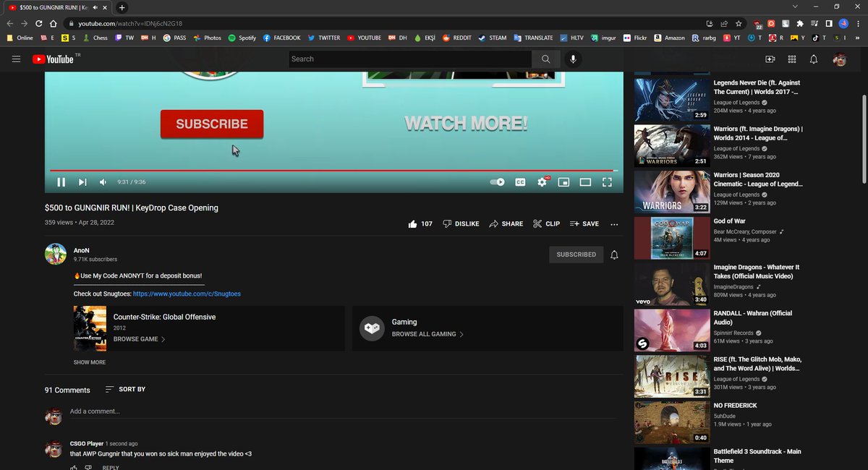Open the HLTV bookmark

pos(571,38)
